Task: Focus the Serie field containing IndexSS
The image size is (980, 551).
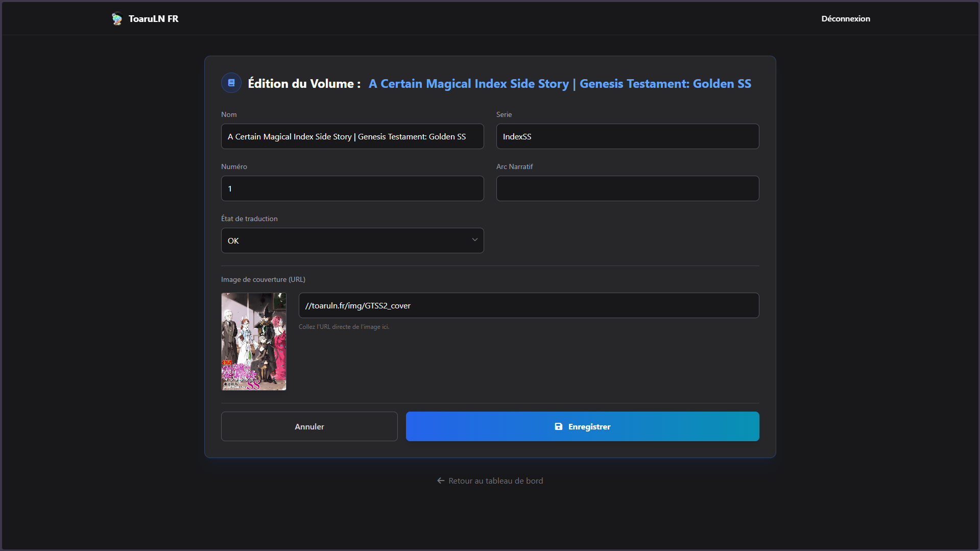Action: 627,136
